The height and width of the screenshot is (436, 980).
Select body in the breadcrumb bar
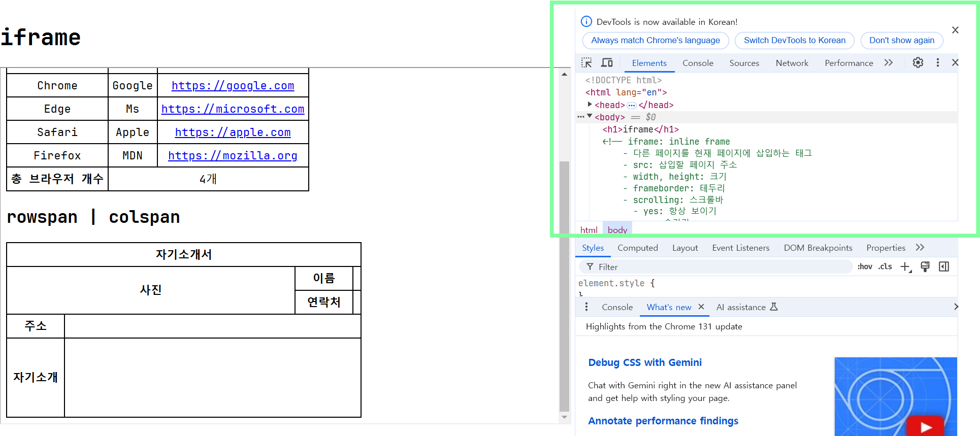617,230
